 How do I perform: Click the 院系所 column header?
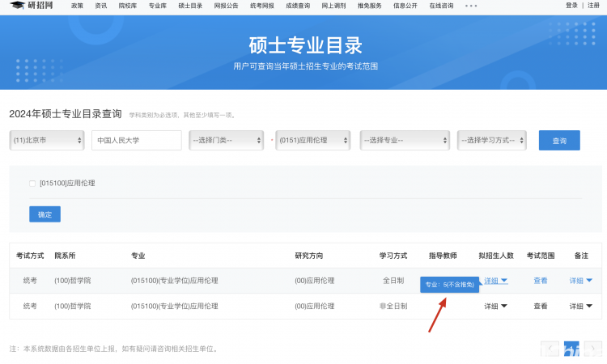coord(65,256)
